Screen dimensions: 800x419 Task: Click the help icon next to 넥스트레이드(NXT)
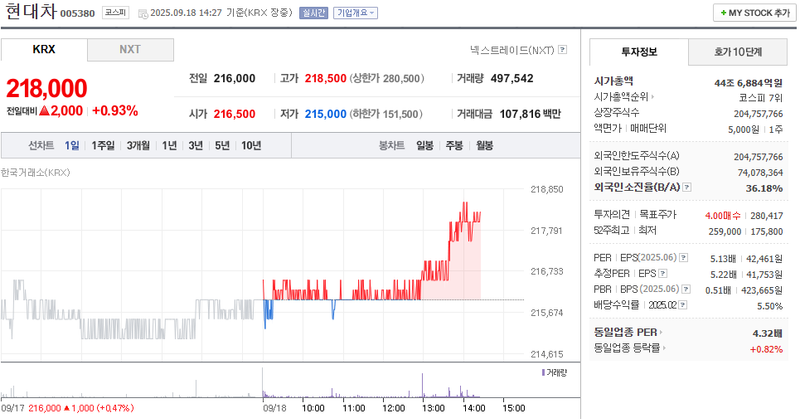[562, 50]
